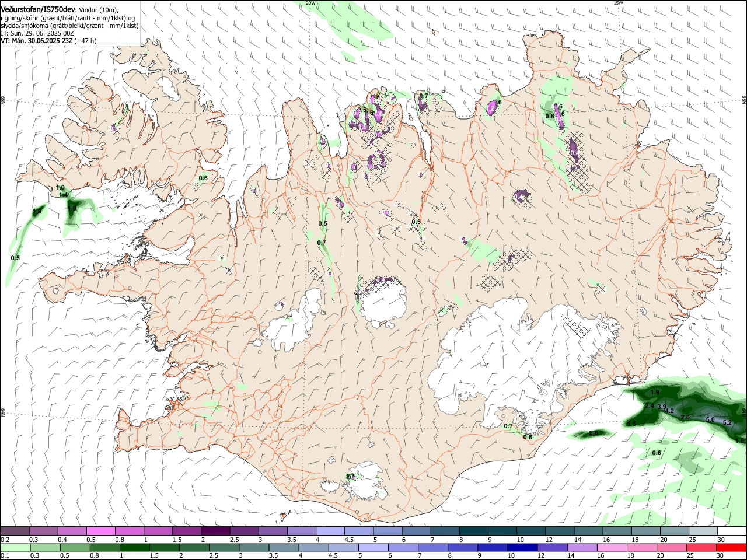747x560 pixels.
Task: Click the 15W longitude label
Action: point(618,3)
